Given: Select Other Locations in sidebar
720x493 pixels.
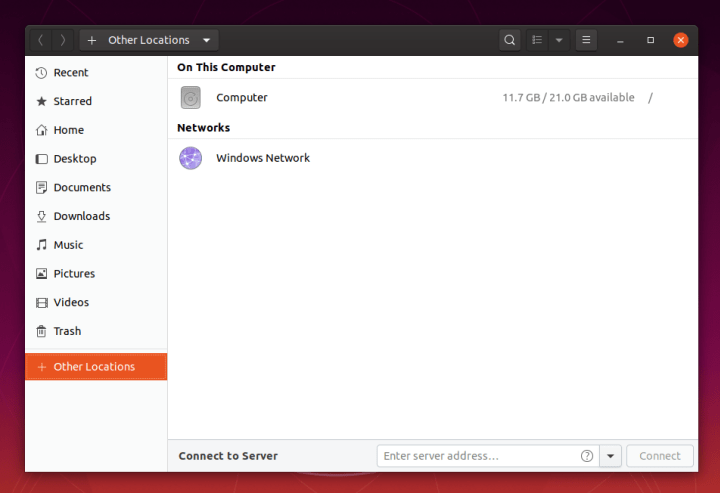Looking at the screenshot, I should point(96,367).
